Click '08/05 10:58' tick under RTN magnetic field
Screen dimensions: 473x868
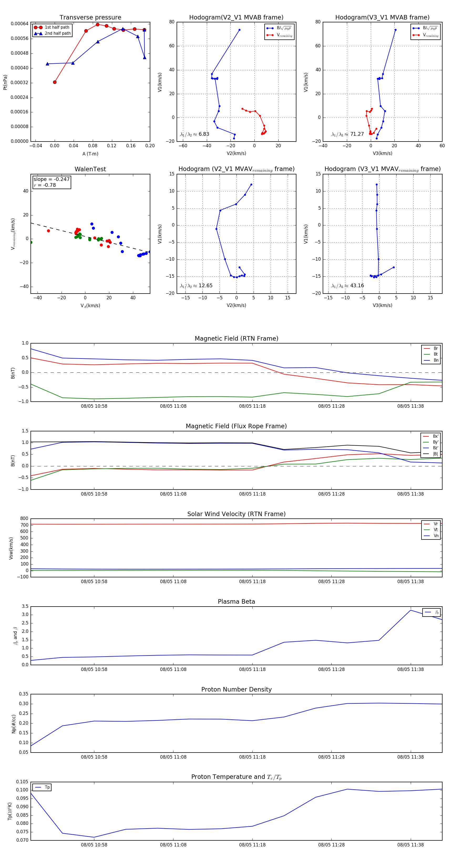click(94, 406)
